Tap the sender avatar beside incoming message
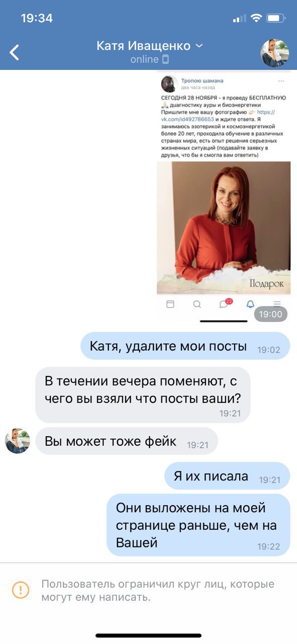This screenshot has width=297, height=644. pyautogui.click(x=18, y=441)
